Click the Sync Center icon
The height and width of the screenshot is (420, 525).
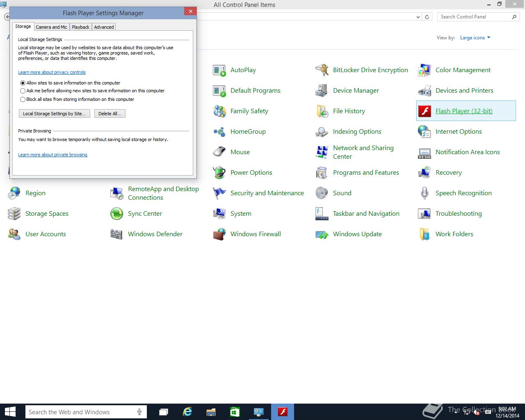coord(117,214)
